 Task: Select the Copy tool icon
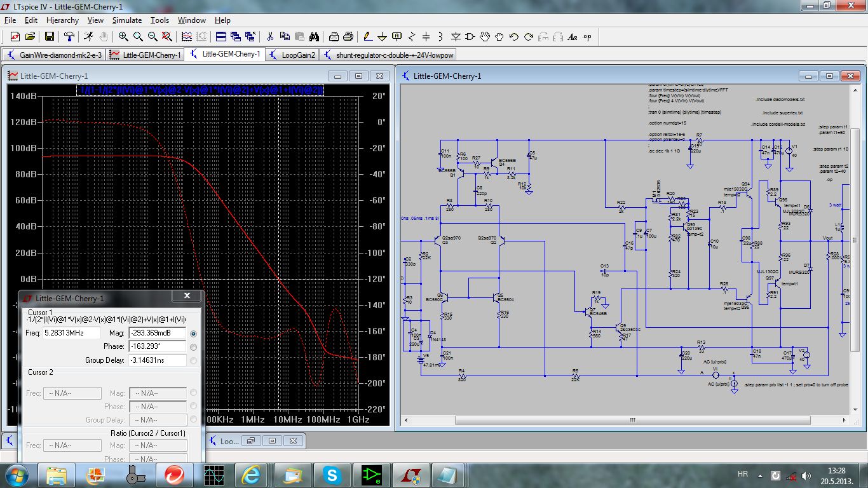[285, 37]
